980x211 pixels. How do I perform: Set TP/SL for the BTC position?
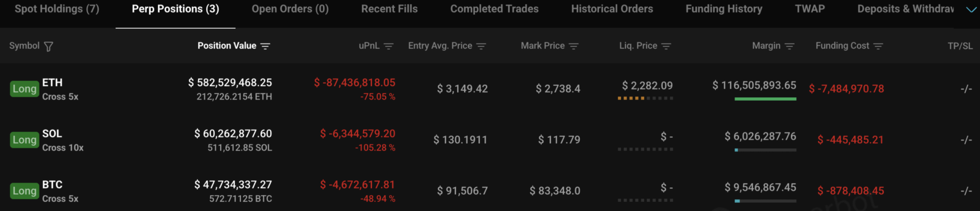coord(967,191)
